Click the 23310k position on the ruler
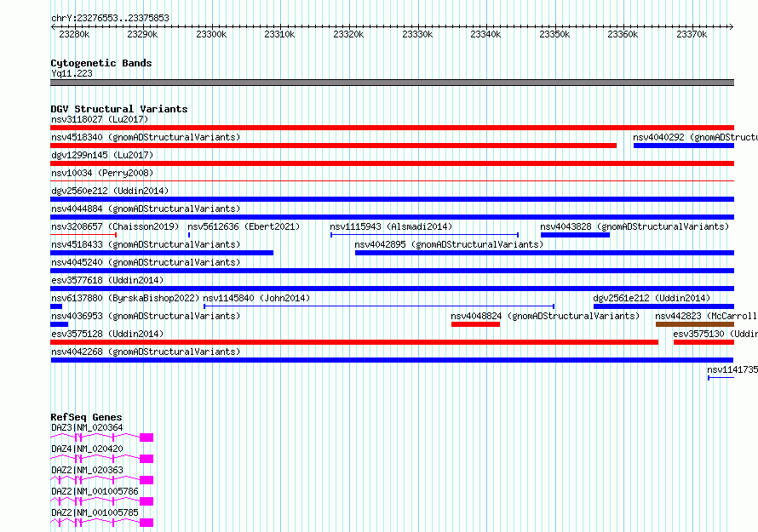The image size is (758, 532). tap(279, 34)
